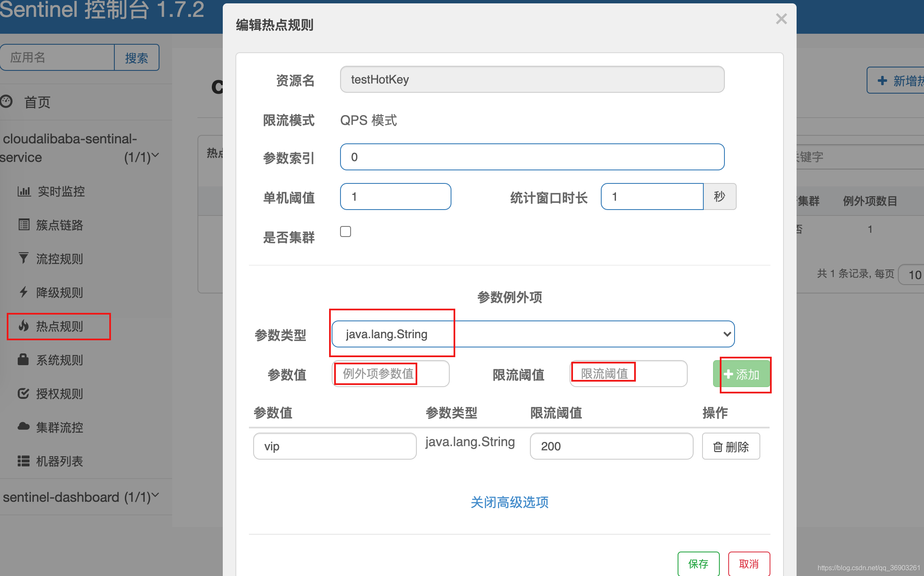Click the 编辑热点规则 dialog title
Viewport: 924px width, 576px height.
(x=275, y=25)
